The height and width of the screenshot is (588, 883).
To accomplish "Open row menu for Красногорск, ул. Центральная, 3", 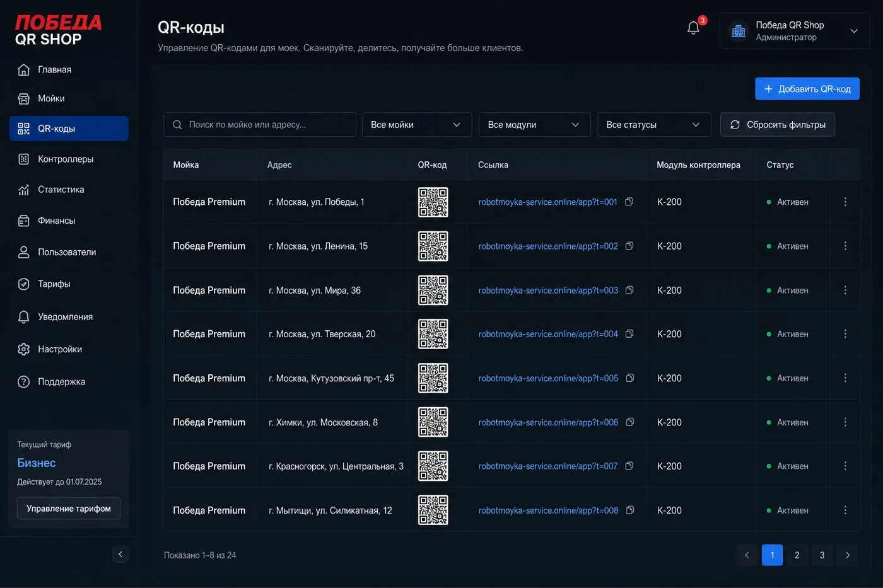I will [845, 466].
